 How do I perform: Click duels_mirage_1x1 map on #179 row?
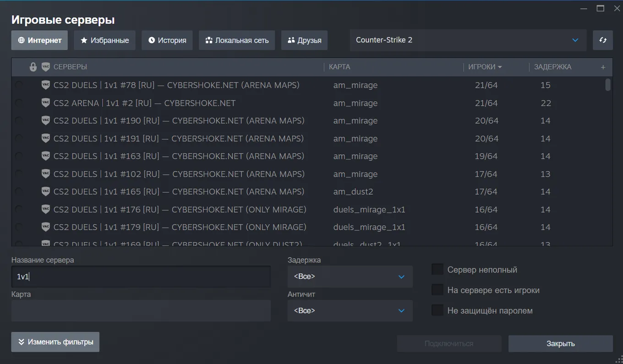tap(369, 227)
